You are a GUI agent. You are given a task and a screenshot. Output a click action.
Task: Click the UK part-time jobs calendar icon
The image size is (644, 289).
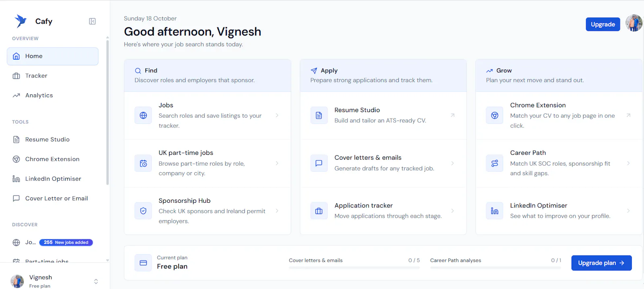click(143, 163)
